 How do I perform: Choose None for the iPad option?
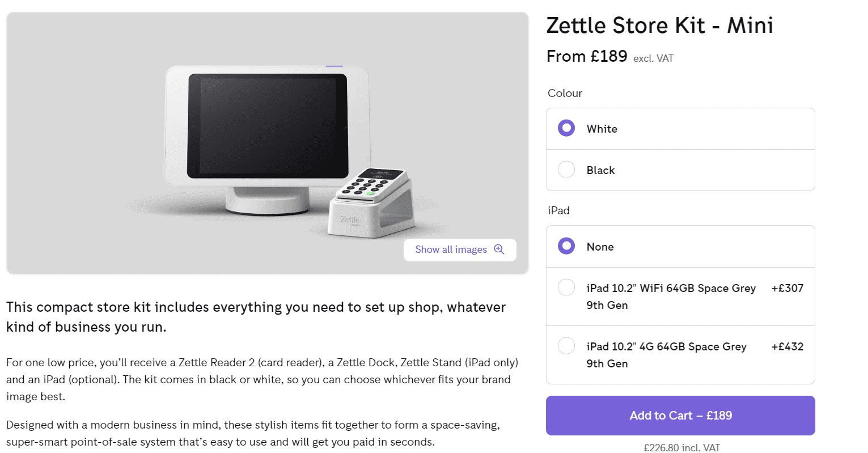click(566, 246)
